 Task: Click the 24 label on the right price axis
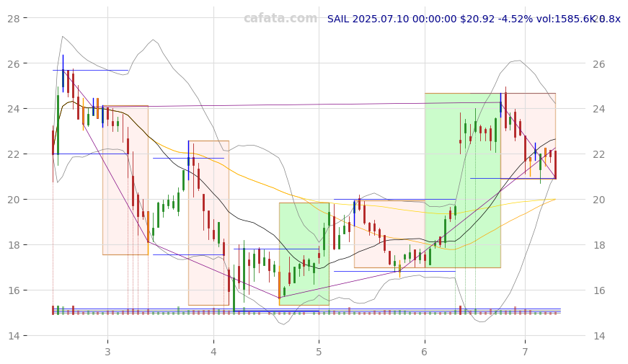click(599, 110)
